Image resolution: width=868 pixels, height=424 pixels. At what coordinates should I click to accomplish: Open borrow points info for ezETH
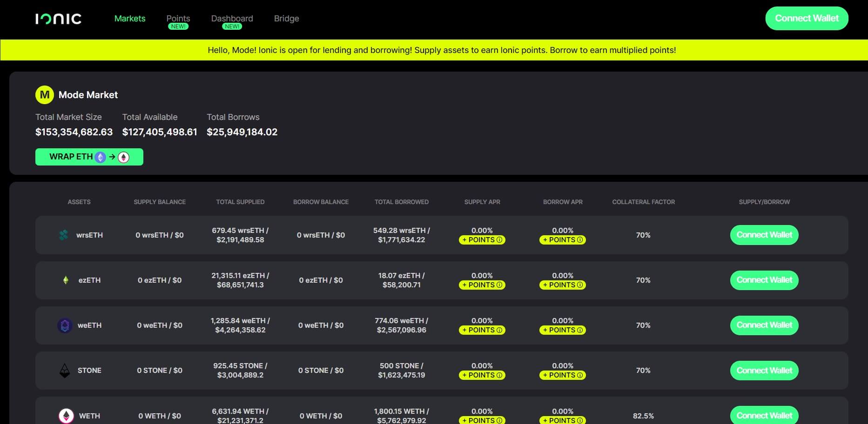580,285
